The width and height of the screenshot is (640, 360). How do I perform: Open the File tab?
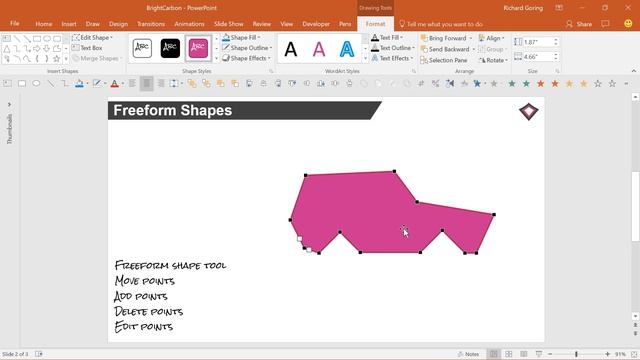[x=15, y=24]
